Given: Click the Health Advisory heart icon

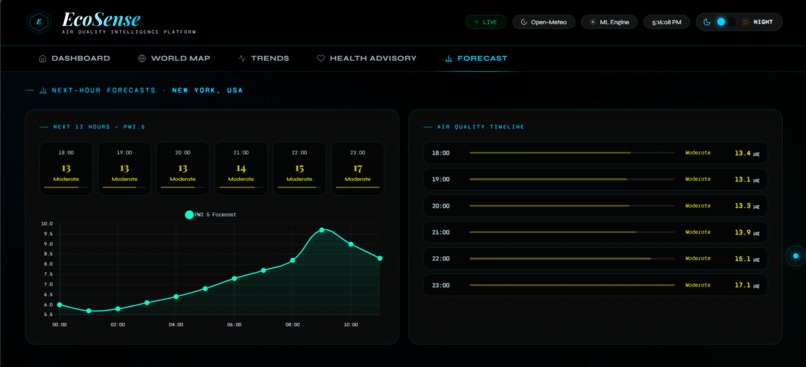Looking at the screenshot, I should tap(321, 59).
